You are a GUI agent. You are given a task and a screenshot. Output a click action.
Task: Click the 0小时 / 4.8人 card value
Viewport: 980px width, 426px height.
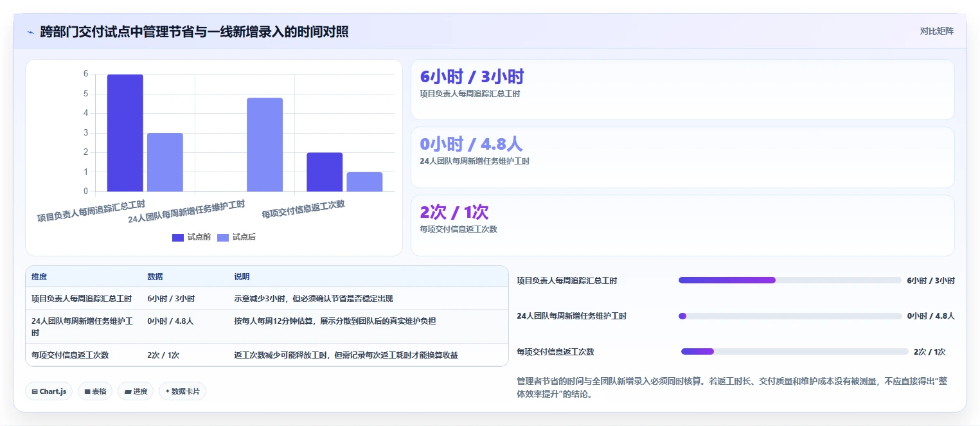point(471,145)
